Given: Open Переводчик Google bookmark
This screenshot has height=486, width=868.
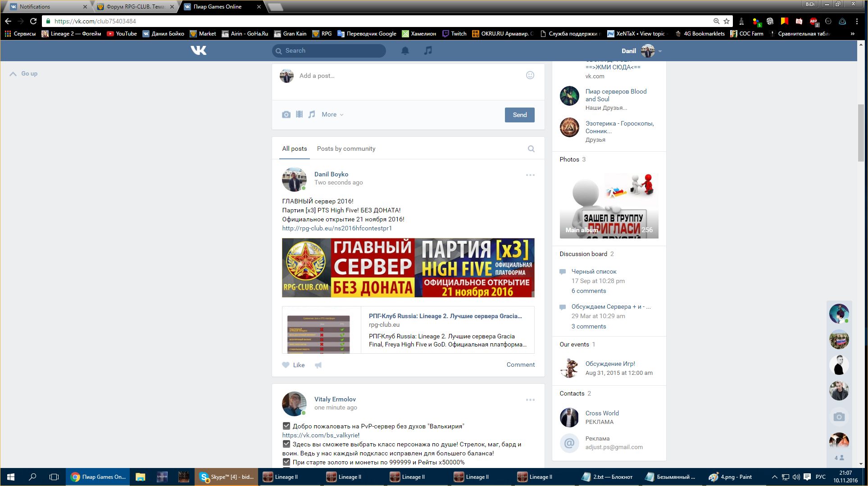Looking at the screenshot, I should coord(367,34).
